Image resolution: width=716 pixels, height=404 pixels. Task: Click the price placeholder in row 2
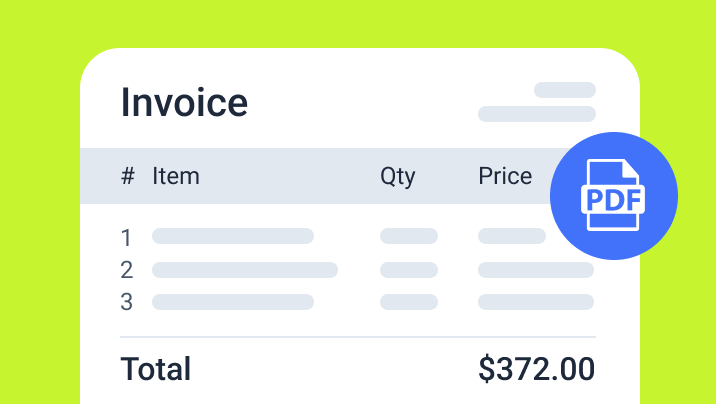[536, 270]
